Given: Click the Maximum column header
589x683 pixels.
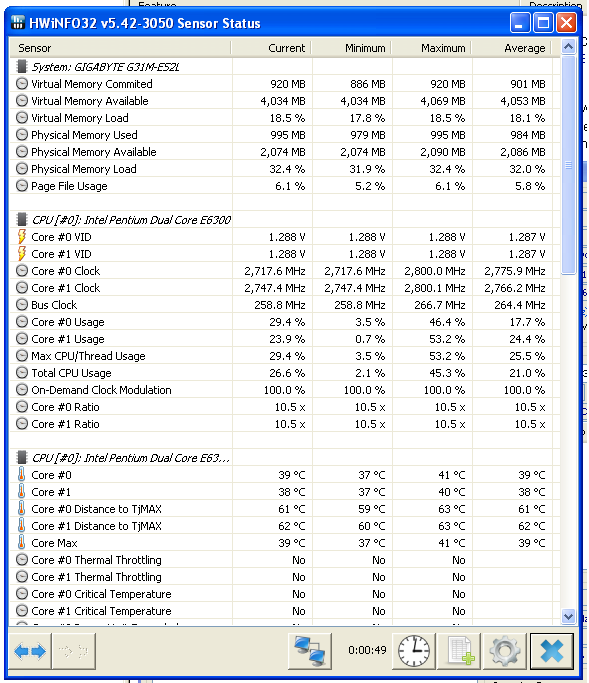Looking at the screenshot, I should pyautogui.click(x=431, y=48).
